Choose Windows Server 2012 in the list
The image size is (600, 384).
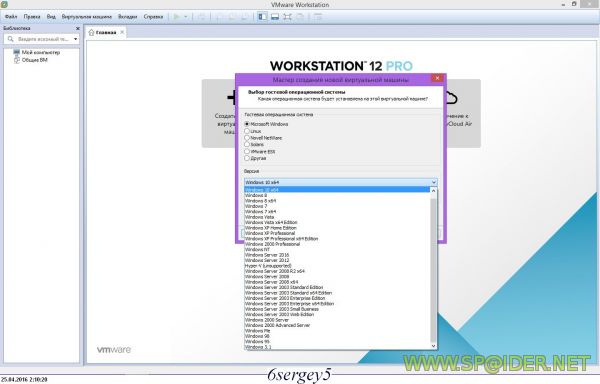(x=337, y=260)
